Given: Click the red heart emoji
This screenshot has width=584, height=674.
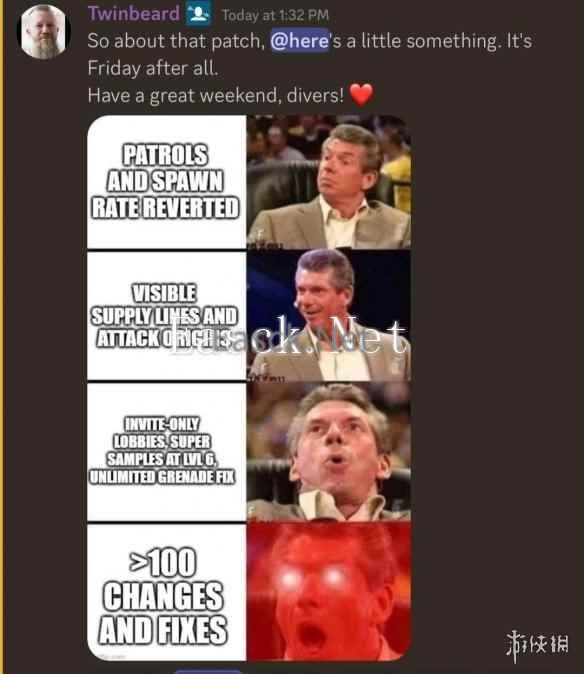Looking at the screenshot, I should pos(361,95).
